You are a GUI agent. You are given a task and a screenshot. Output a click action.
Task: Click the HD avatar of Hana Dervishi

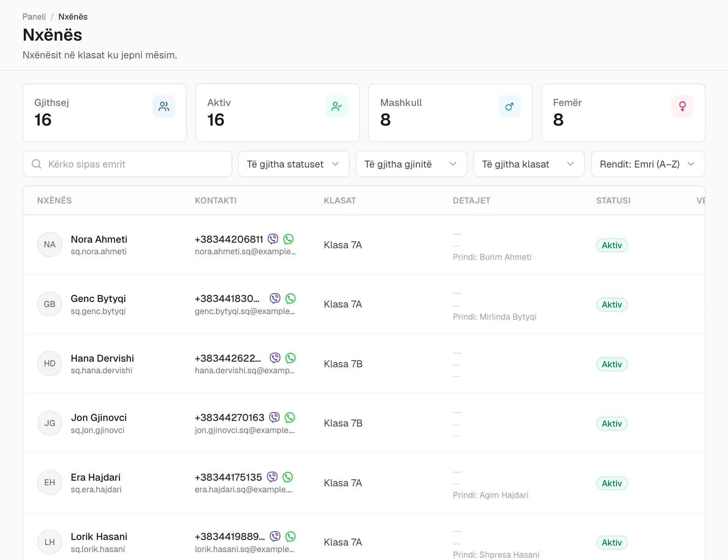pos(49,364)
